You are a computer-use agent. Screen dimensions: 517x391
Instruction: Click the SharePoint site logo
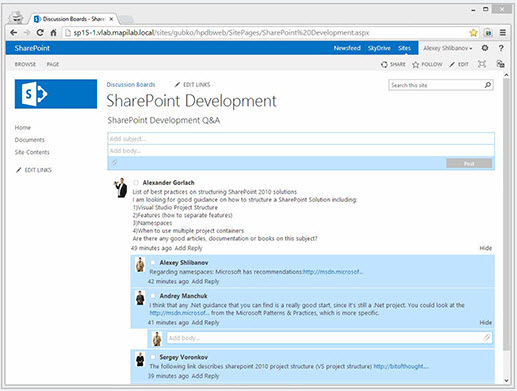(x=56, y=94)
